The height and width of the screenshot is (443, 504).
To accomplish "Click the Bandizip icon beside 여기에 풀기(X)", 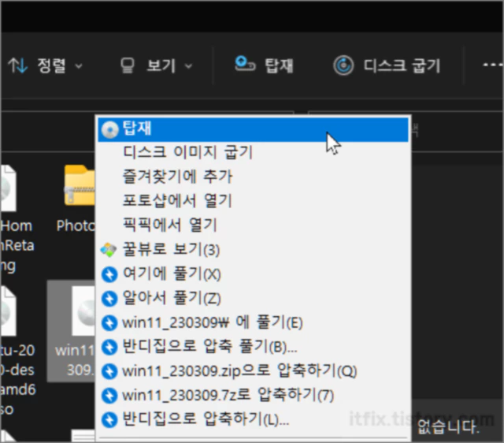I will coord(109,275).
